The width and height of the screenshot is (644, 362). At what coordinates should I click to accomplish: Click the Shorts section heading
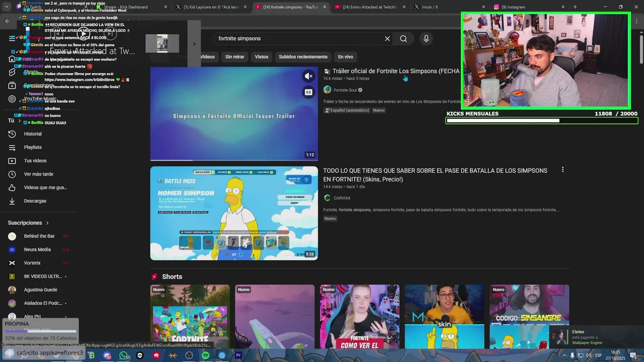tap(172, 277)
